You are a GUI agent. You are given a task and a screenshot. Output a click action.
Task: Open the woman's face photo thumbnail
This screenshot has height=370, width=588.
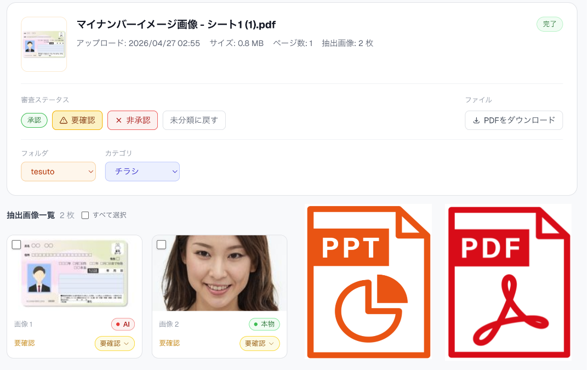tap(219, 273)
